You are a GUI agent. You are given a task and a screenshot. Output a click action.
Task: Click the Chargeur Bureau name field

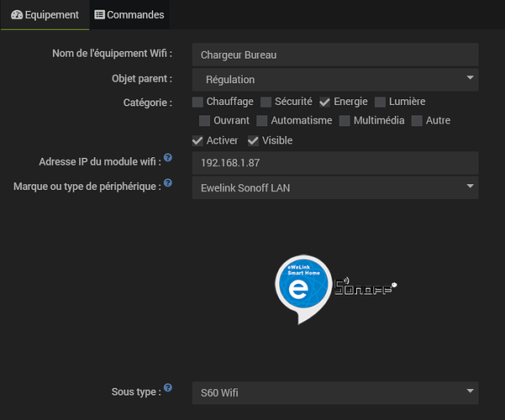335,55
